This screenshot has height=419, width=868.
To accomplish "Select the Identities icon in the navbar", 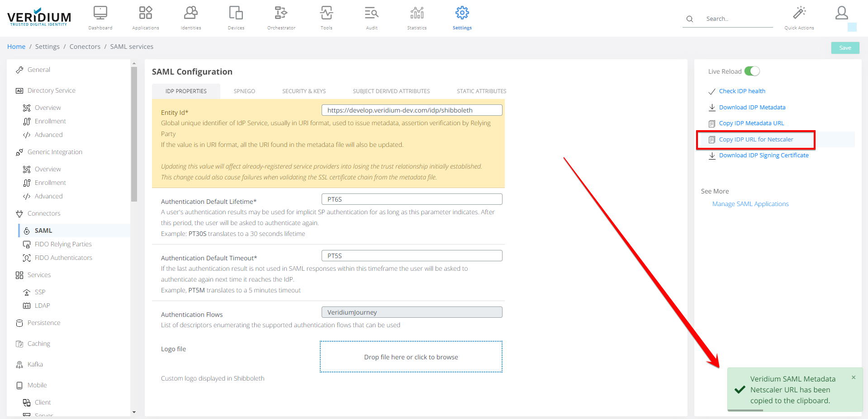I will 190,17.
